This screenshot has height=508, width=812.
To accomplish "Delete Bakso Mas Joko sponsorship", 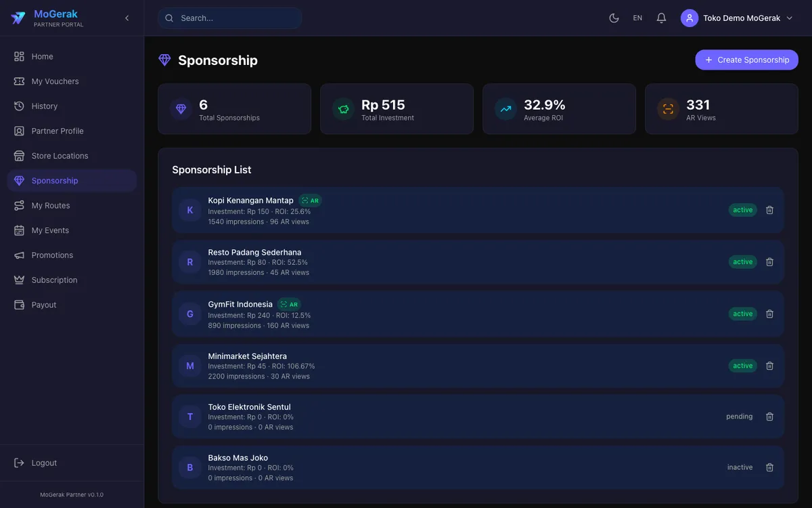I will [x=769, y=467].
